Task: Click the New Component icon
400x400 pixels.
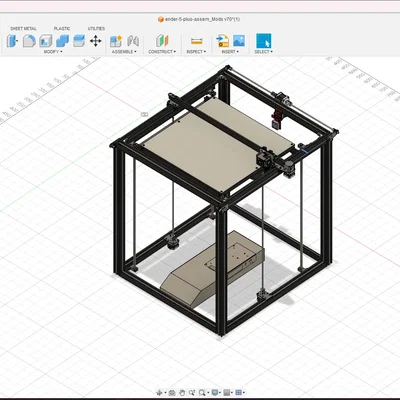Action: [116, 41]
